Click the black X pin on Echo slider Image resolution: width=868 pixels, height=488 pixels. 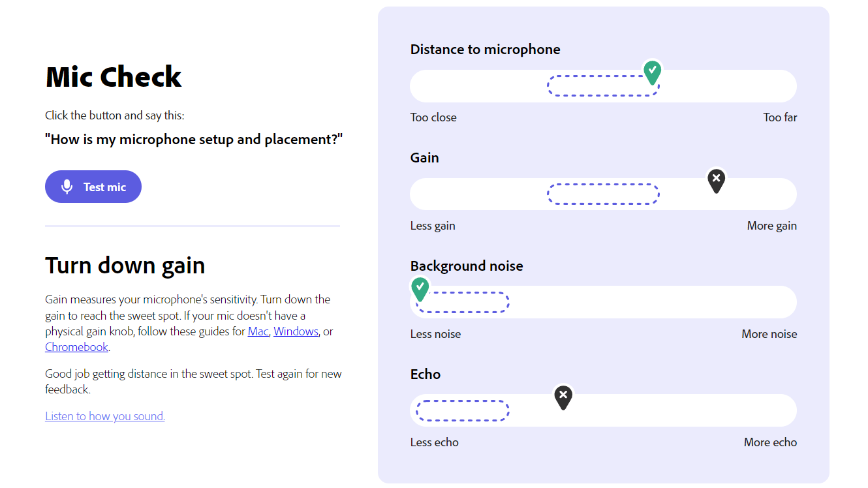coord(563,395)
